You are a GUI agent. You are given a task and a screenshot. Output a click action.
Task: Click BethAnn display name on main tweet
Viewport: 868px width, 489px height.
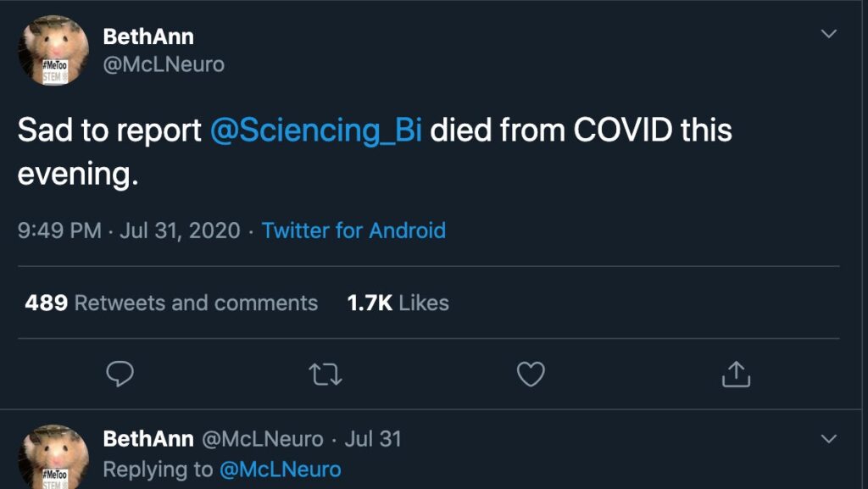[148, 36]
